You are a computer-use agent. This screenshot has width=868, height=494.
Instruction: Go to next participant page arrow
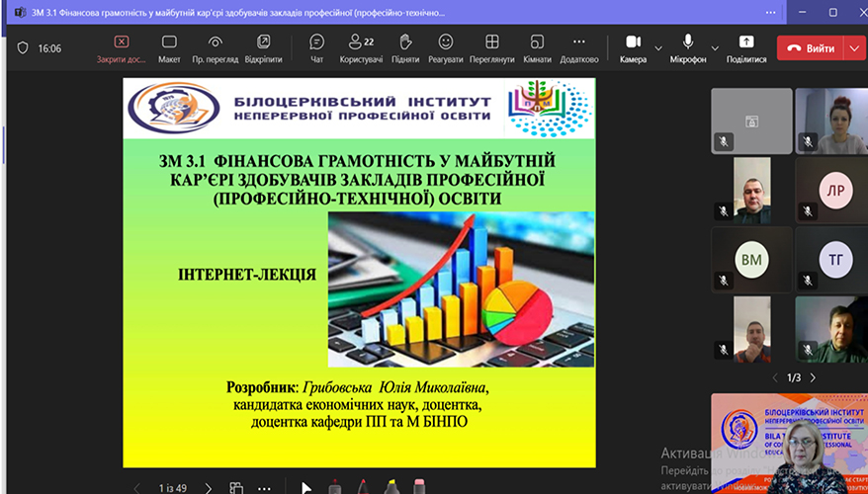(x=813, y=377)
